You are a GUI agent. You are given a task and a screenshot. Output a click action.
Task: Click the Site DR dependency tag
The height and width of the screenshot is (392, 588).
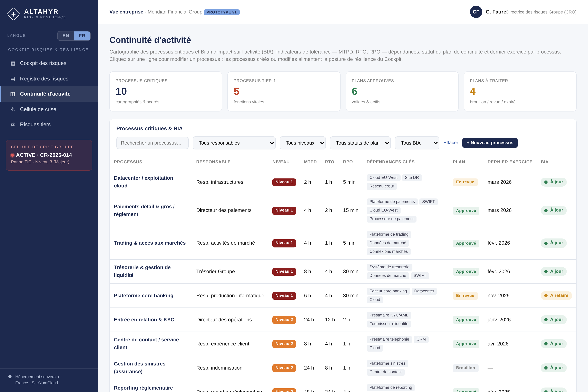coord(412,178)
